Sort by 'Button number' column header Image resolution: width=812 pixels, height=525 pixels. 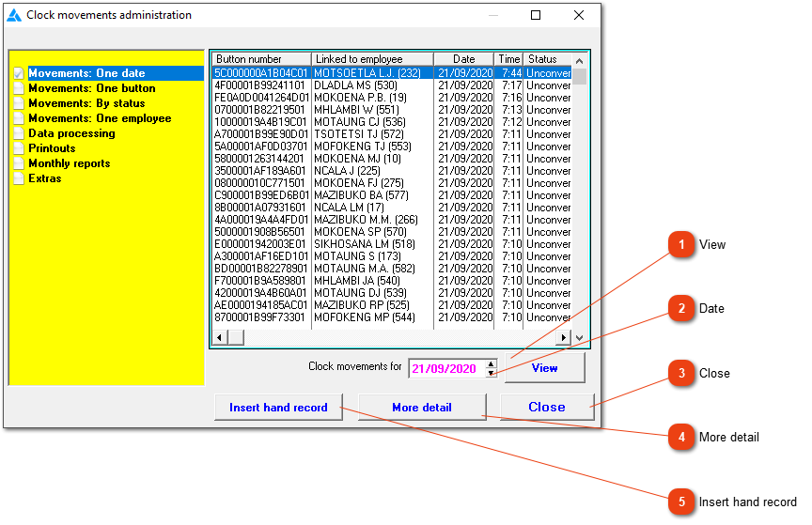(x=261, y=59)
